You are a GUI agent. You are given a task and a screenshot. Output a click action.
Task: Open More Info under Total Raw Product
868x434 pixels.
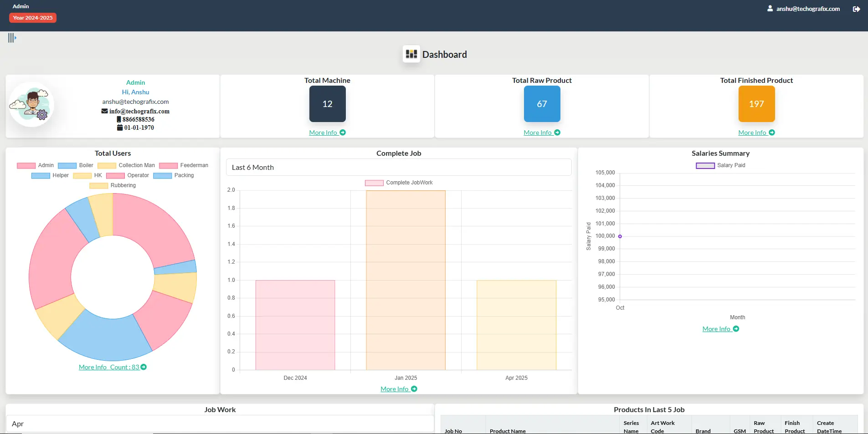[541, 133]
